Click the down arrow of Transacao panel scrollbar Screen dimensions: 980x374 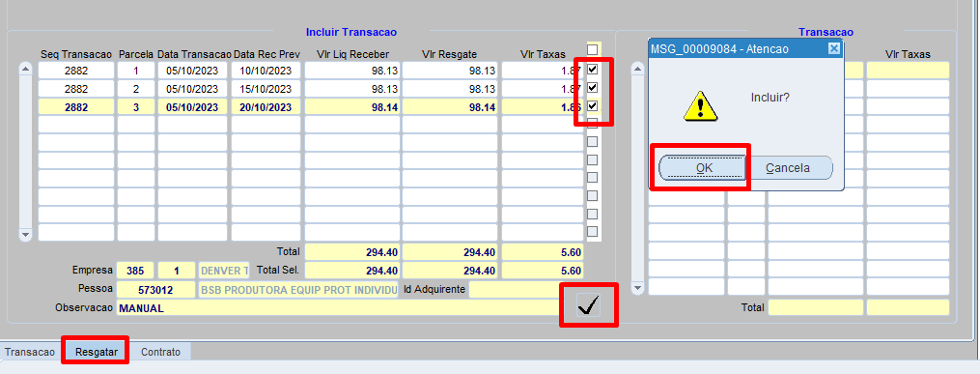637,288
